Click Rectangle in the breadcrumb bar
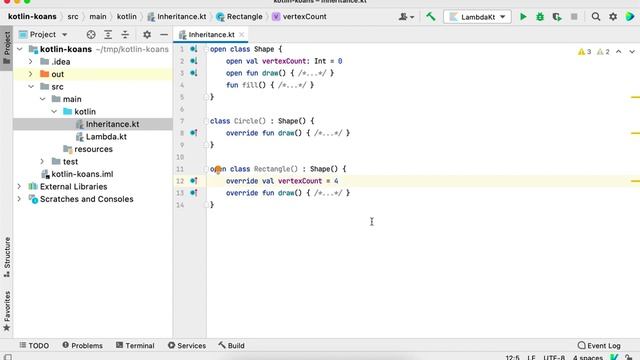 pyautogui.click(x=240, y=17)
